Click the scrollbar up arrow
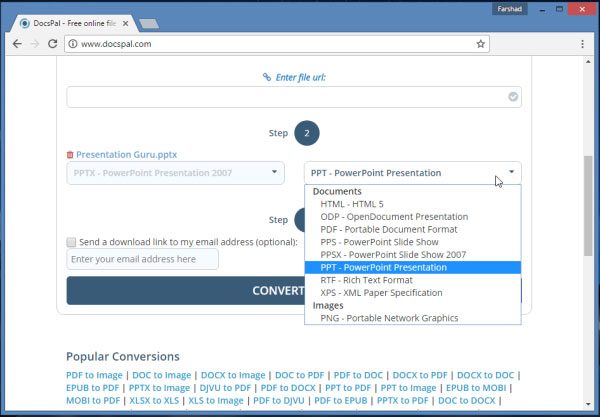 coord(588,62)
